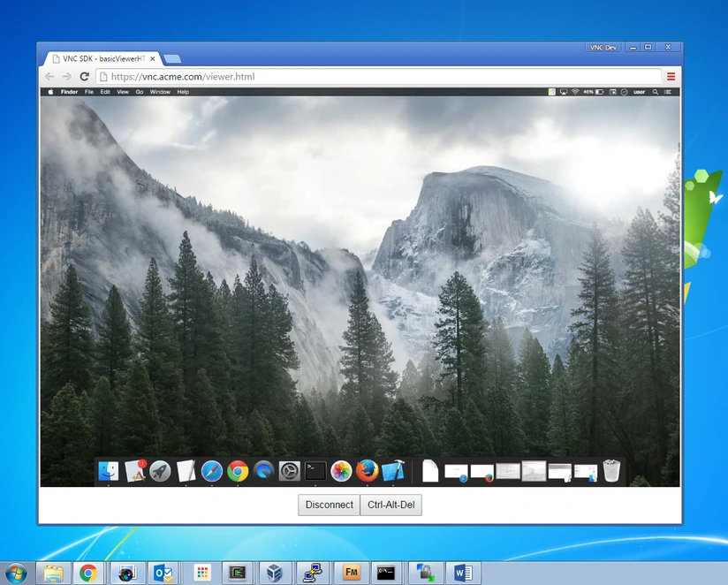Open Chrome from the Windows taskbar

[x=88, y=574]
